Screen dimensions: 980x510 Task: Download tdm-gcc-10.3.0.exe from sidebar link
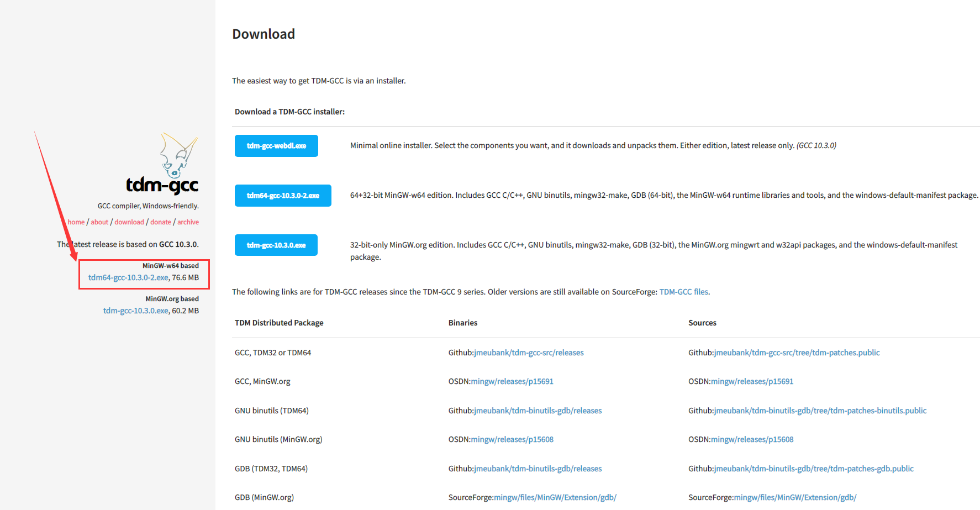[135, 311]
